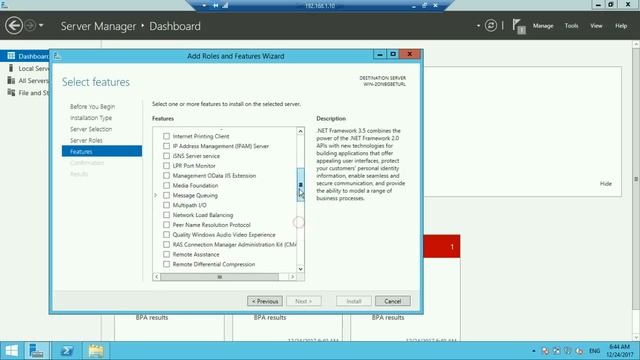Open the Windows Start button
Image resolution: width=640 pixels, height=360 pixels.
12,351
